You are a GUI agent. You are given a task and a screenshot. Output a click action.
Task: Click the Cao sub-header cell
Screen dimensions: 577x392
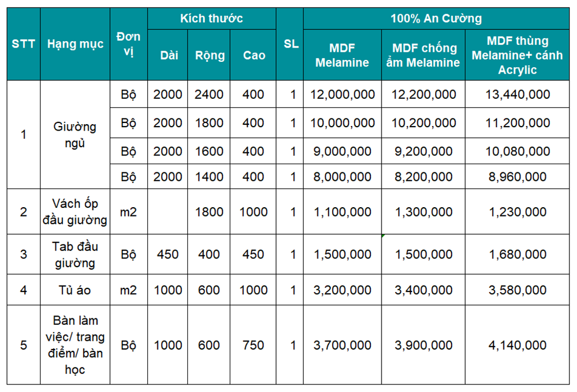coord(254,55)
